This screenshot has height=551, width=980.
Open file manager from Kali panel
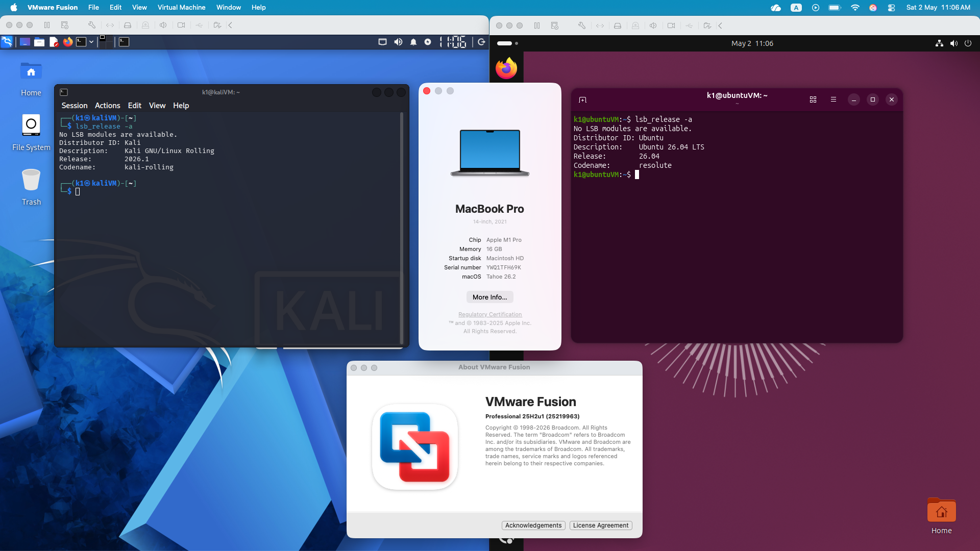tap(39, 42)
